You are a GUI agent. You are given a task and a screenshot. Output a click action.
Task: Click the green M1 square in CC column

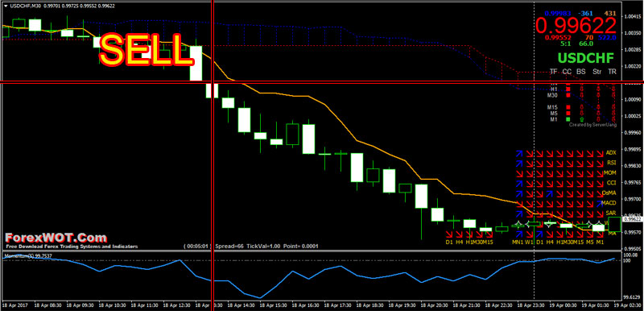[x=568, y=119]
